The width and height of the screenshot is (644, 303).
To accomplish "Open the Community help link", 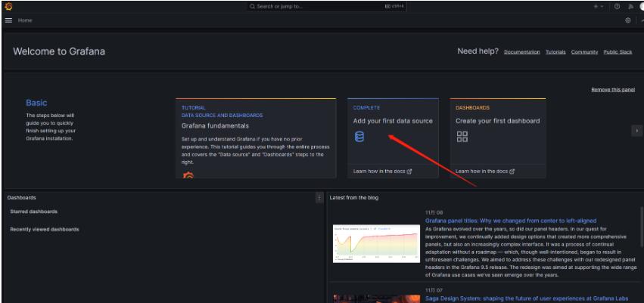I will (x=584, y=52).
